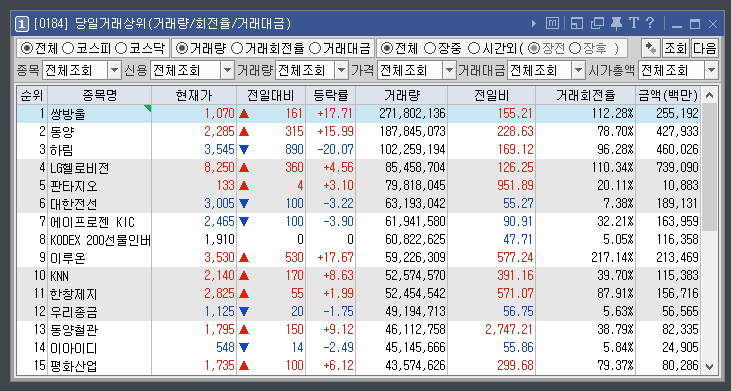Open the 시가총액 filter dropdown
Viewport: 731px width, 391px height.
click(711, 71)
